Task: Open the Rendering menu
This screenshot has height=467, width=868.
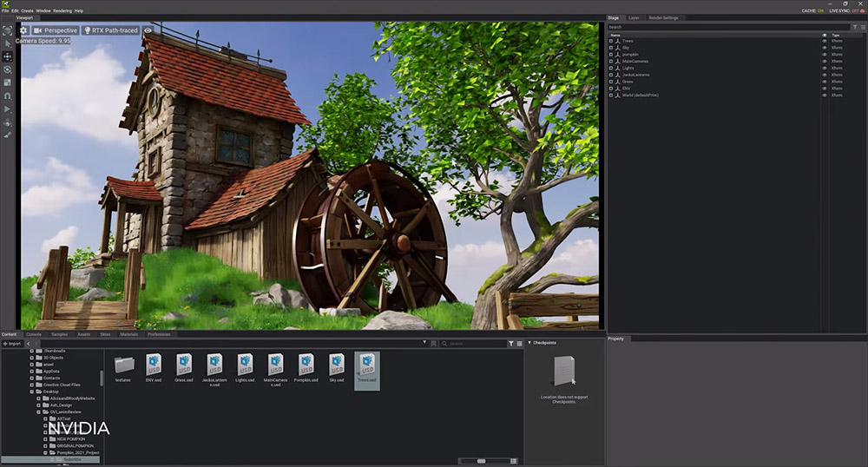Action: click(62, 10)
